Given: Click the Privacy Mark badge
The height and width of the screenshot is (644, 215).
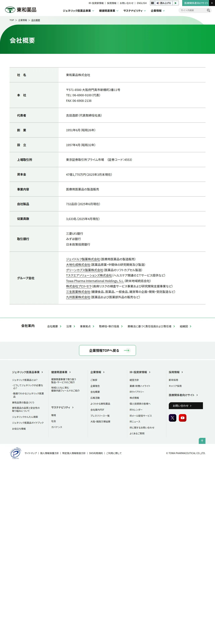Looking at the screenshot, I should 15,453.
